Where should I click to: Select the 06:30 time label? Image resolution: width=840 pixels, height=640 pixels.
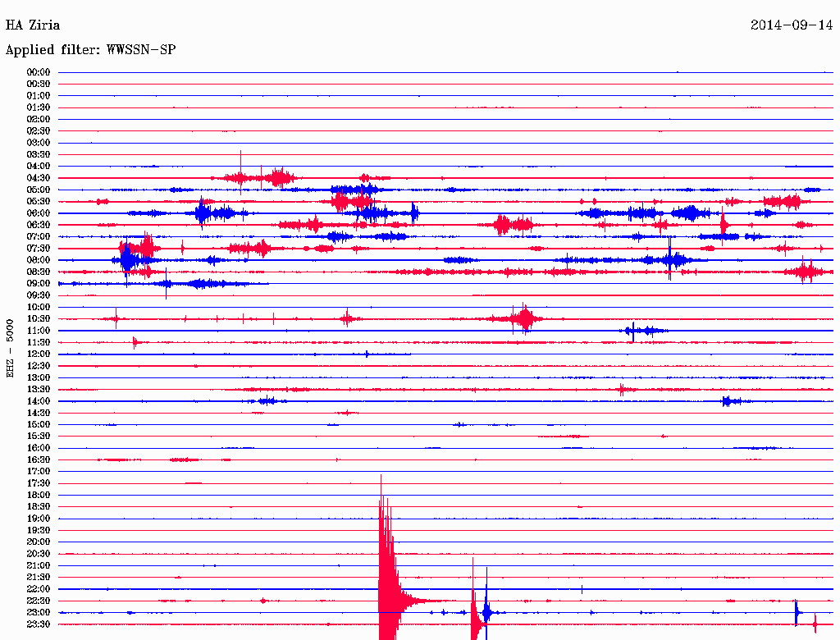click(x=39, y=225)
